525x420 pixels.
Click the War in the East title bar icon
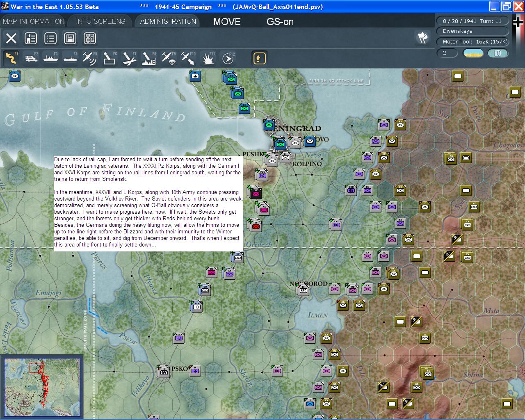pyautogui.click(x=5, y=6)
